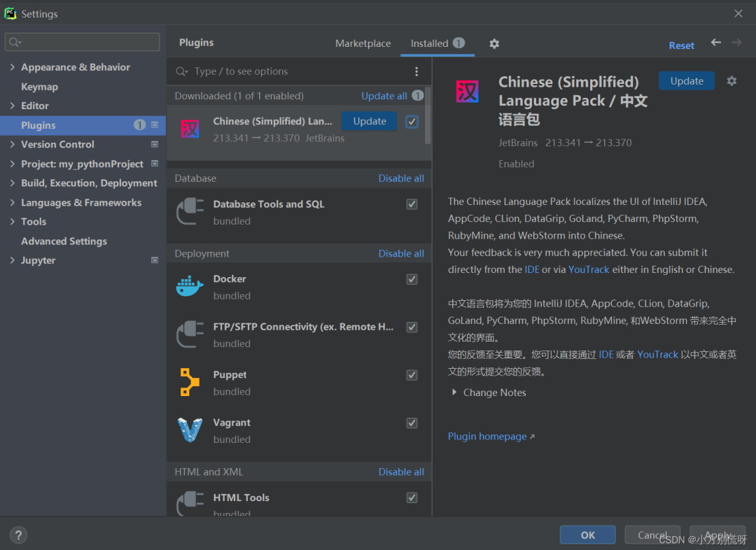
Task: Disable the Vagrant plugin checkbox
Action: click(x=412, y=423)
